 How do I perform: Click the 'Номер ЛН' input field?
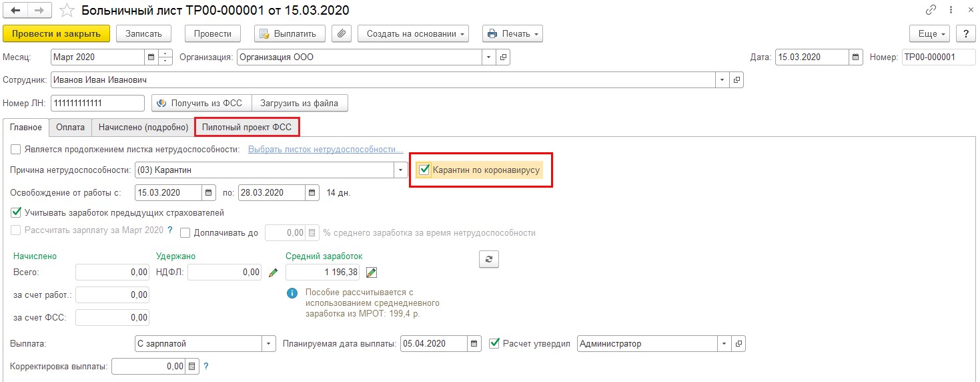[x=97, y=104]
